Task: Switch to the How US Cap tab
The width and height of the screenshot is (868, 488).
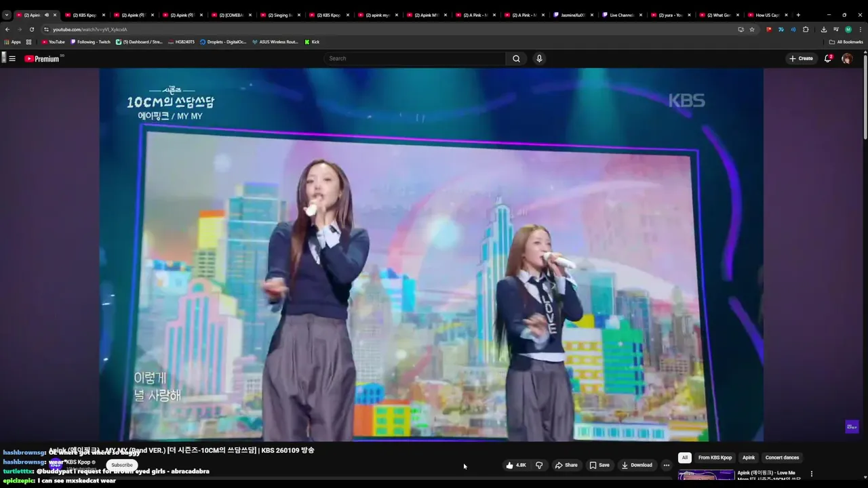Action: pyautogui.click(x=768, y=15)
